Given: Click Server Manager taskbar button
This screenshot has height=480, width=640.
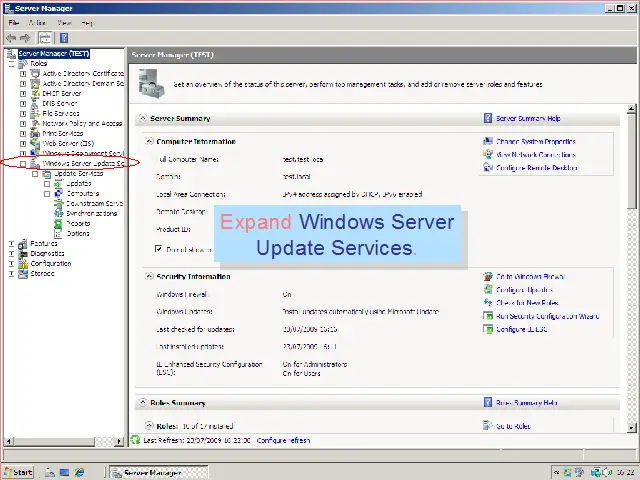Looking at the screenshot, I should pyautogui.click(x=160, y=472).
